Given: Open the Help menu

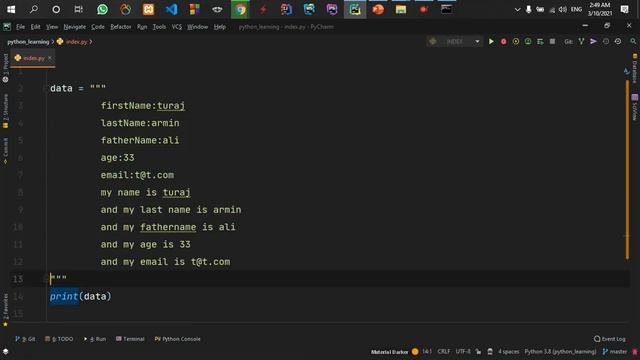Looking at the screenshot, I should [220, 27].
